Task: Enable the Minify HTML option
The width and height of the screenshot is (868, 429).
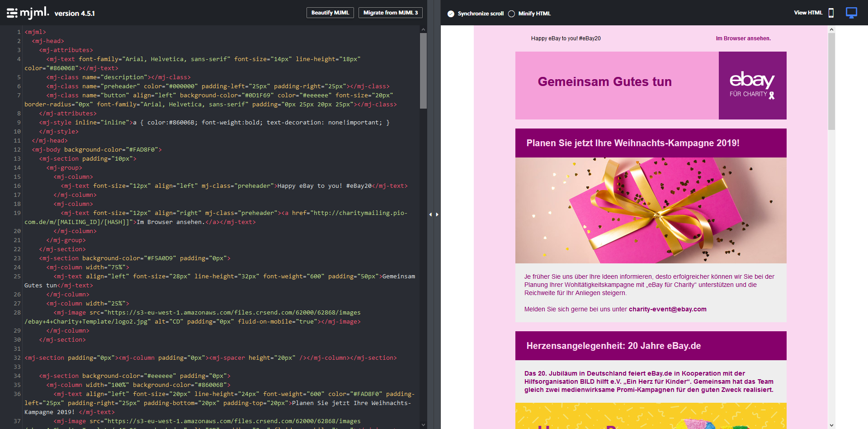Action: pos(511,14)
